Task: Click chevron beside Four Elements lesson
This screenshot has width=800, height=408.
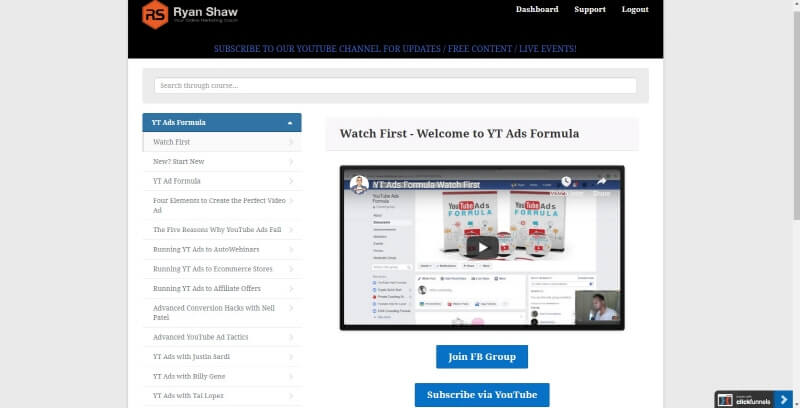Action: (x=291, y=201)
